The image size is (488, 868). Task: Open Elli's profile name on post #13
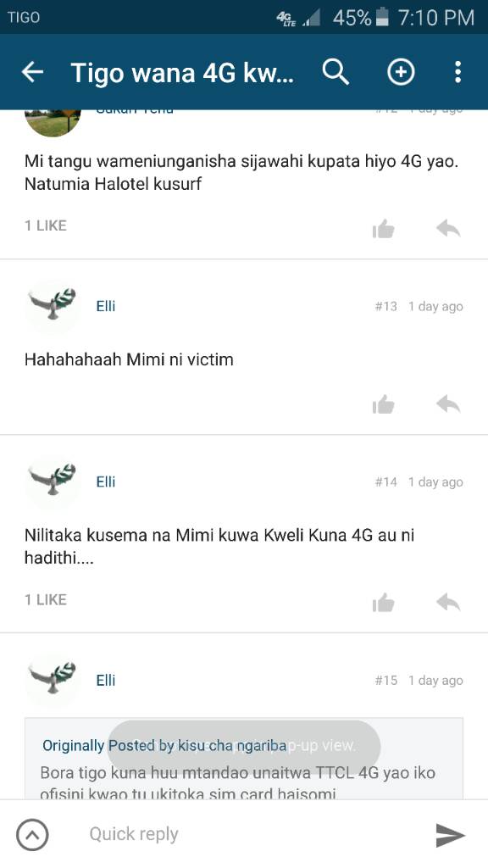(106, 306)
